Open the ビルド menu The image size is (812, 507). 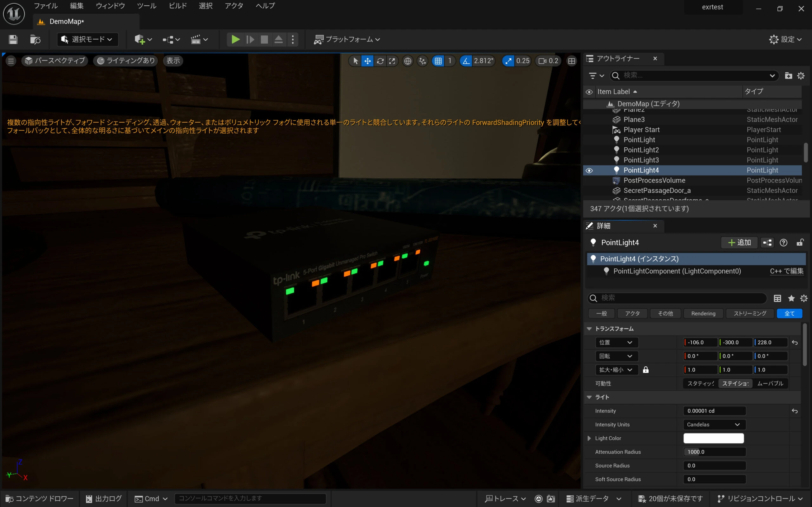coord(178,6)
